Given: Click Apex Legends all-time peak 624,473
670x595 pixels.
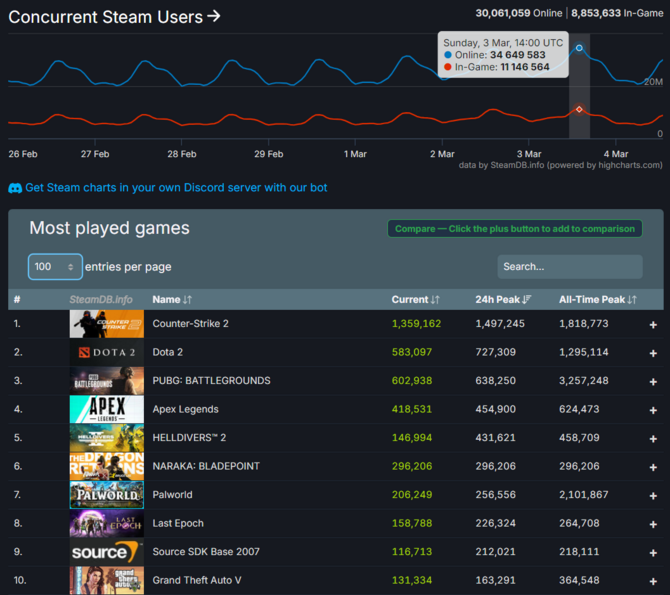Looking at the screenshot, I should (x=579, y=409).
